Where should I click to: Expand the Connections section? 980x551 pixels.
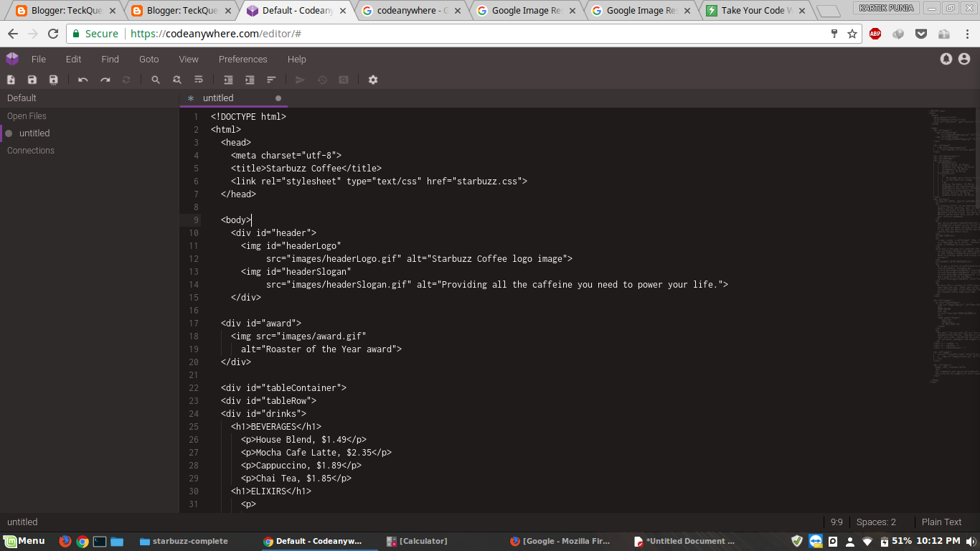[x=31, y=150]
